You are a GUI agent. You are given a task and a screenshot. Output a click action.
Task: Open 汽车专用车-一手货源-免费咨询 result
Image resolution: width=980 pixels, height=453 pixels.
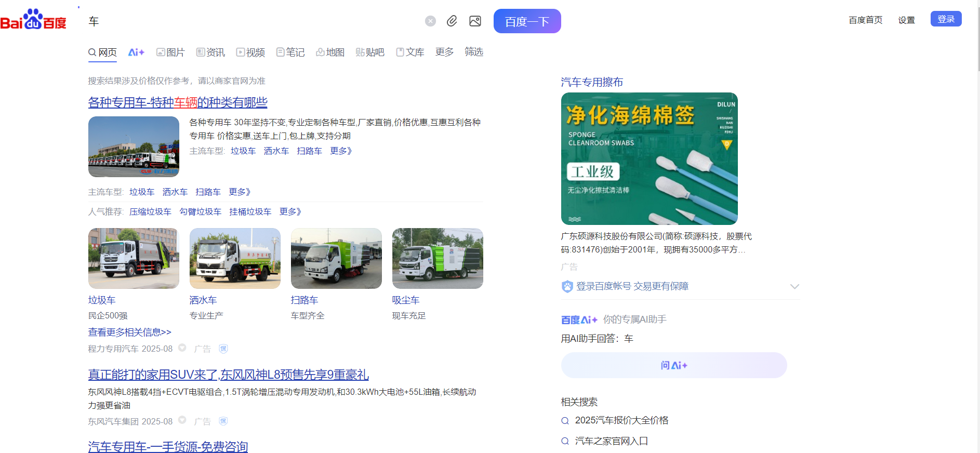168,447
